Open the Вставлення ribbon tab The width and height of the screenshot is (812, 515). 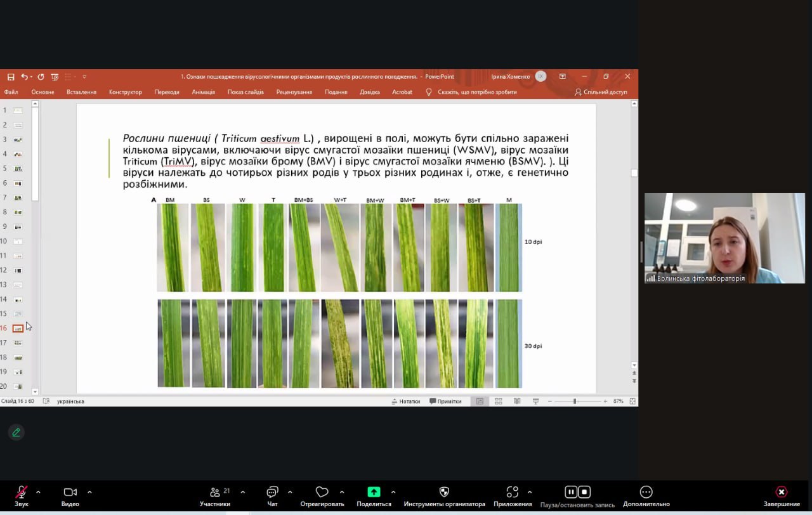81,92
